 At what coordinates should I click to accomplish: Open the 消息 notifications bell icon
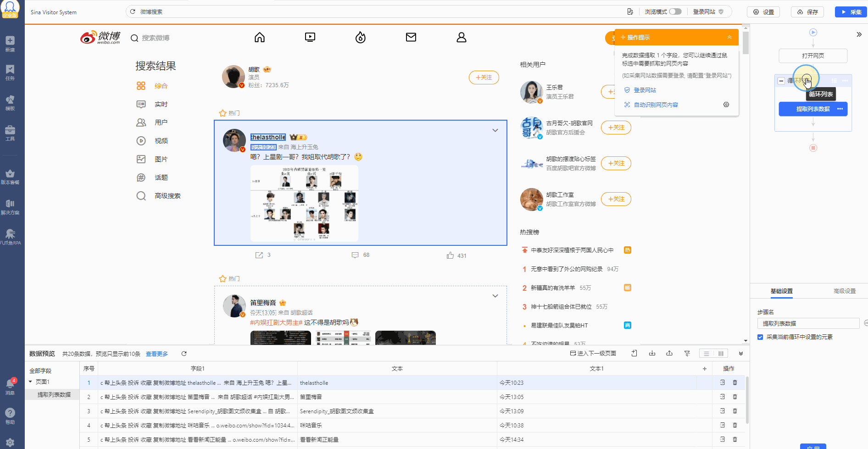tap(10, 387)
